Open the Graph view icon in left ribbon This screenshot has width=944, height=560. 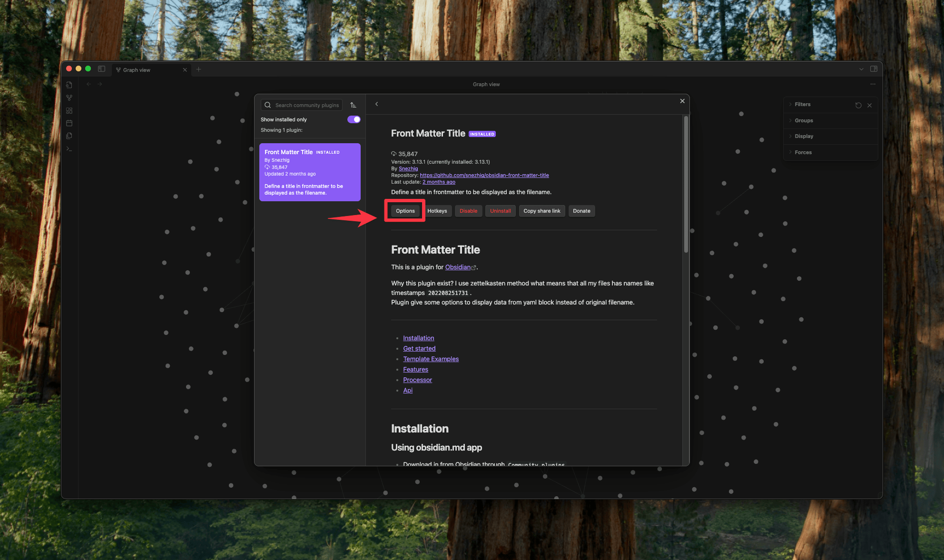pos(69,98)
